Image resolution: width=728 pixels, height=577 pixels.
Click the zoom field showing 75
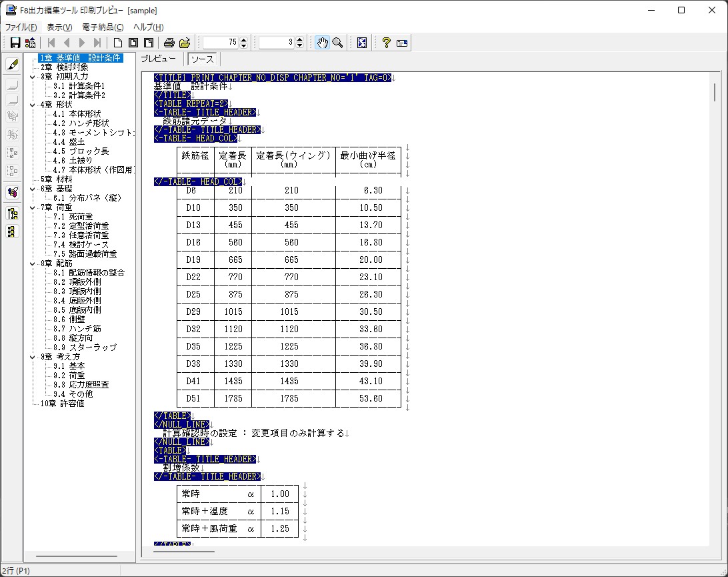click(221, 43)
